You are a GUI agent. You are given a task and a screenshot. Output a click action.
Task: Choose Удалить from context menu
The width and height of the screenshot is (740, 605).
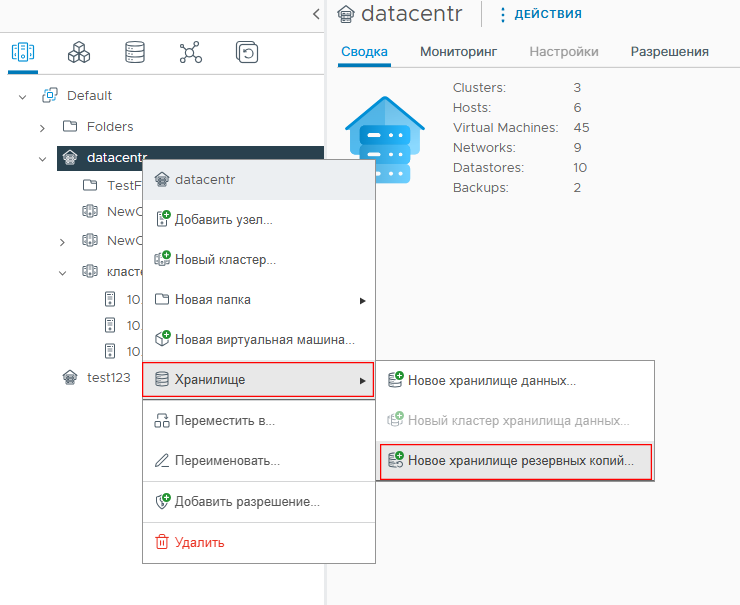coord(259,542)
